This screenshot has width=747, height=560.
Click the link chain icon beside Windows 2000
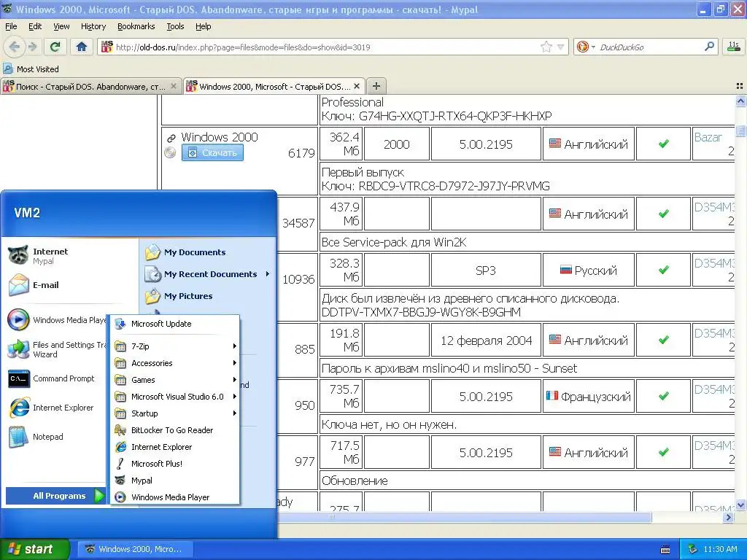tap(171, 138)
